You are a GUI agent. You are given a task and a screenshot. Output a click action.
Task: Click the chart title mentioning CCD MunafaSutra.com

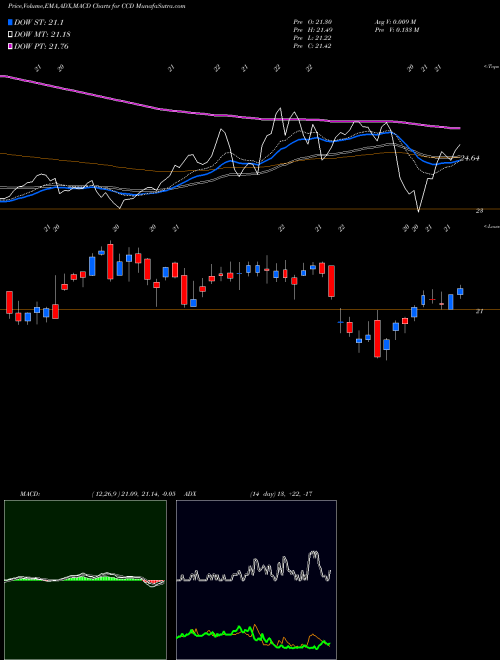(x=96, y=7)
